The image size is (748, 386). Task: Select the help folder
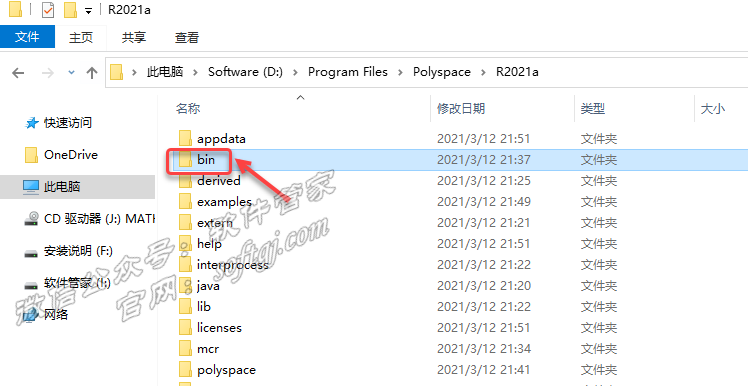(209, 244)
